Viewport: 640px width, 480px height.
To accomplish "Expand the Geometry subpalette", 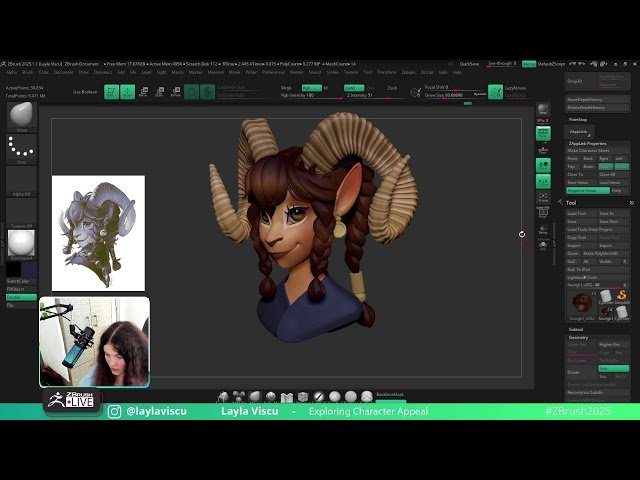I will pyautogui.click(x=579, y=337).
